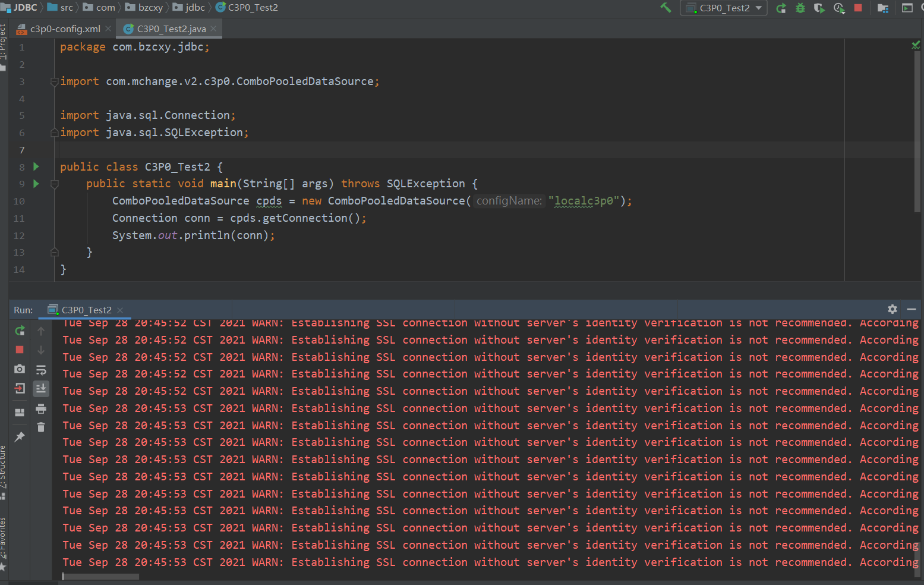This screenshot has height=585, width=924.
Task: Click the package statement on line 1
Action: point(135,47)
